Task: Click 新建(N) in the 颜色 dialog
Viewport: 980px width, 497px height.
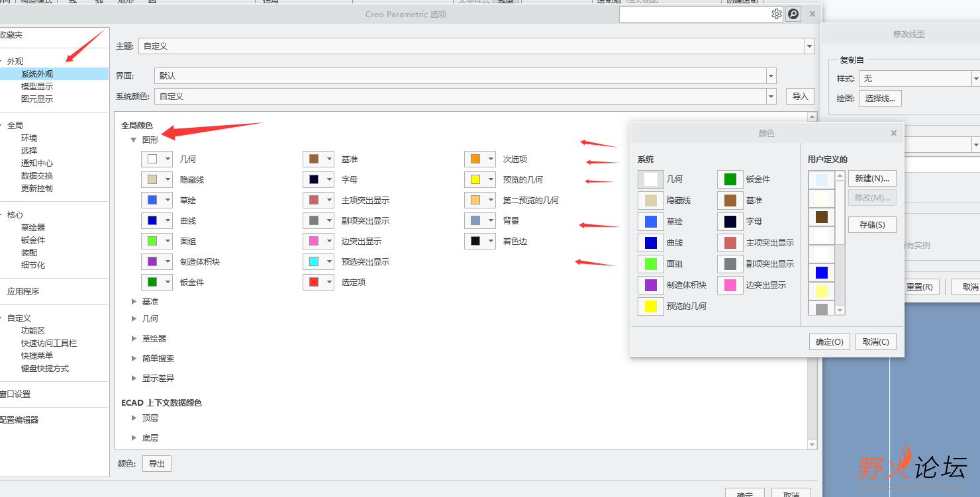Action: pyautogui.click(x=871, y=178)
